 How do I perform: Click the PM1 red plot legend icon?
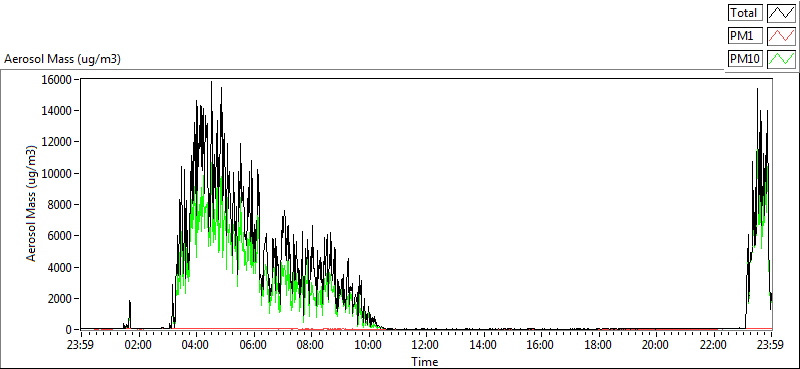coord(782,36)
